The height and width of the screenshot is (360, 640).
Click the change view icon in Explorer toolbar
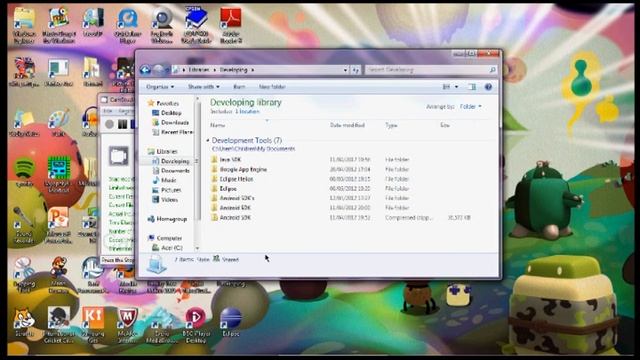click(x=446, y=87)
